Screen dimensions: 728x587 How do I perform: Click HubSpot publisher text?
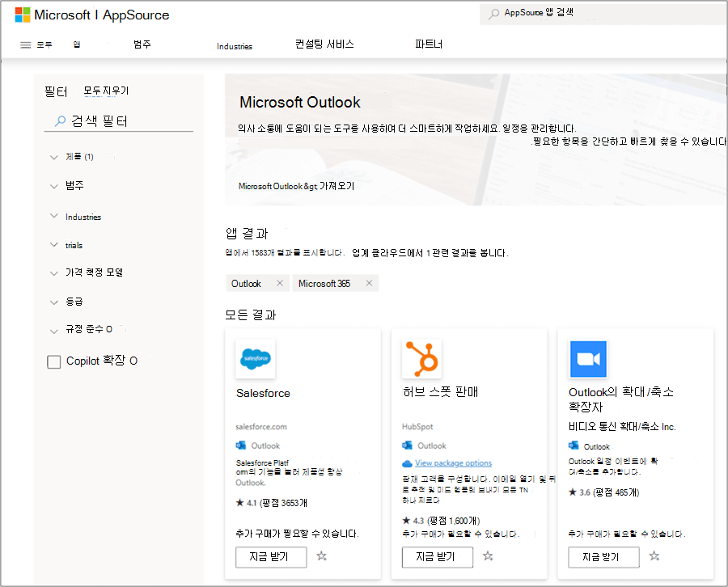click(x=417, y=426)
